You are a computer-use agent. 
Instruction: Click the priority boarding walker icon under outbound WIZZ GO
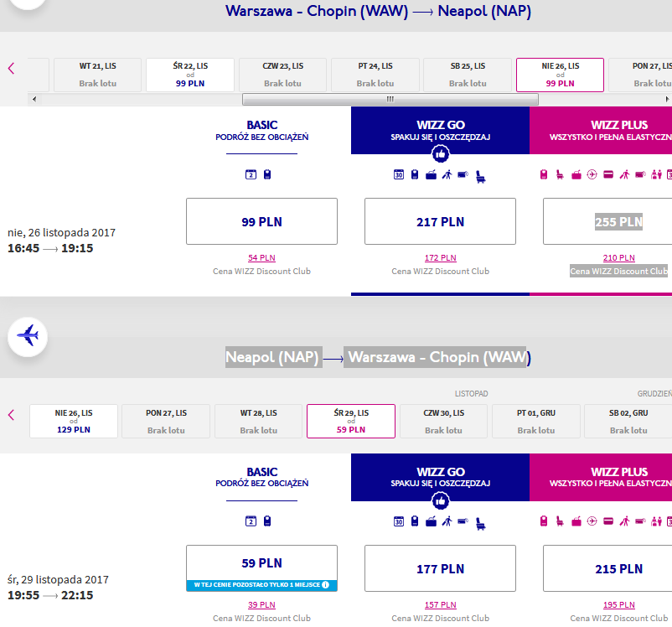(x=447, y=174)
